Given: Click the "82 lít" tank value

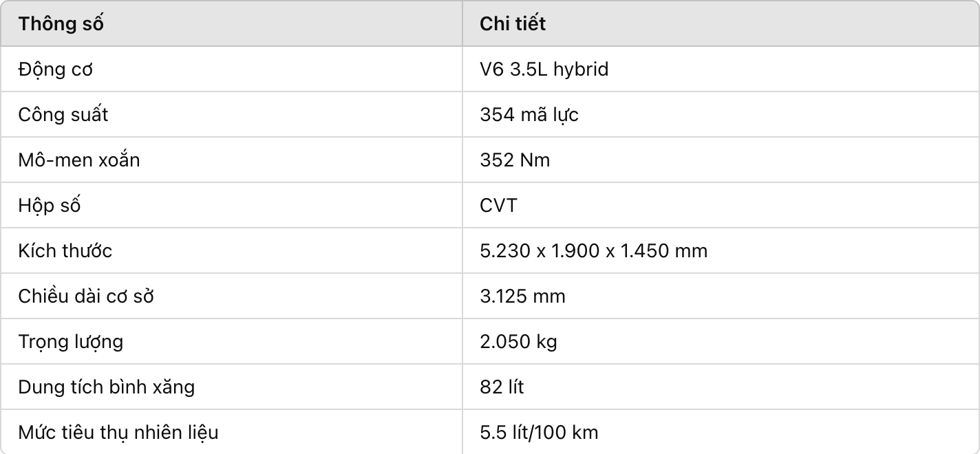Looking at the screenshot, I should (502, 387).
